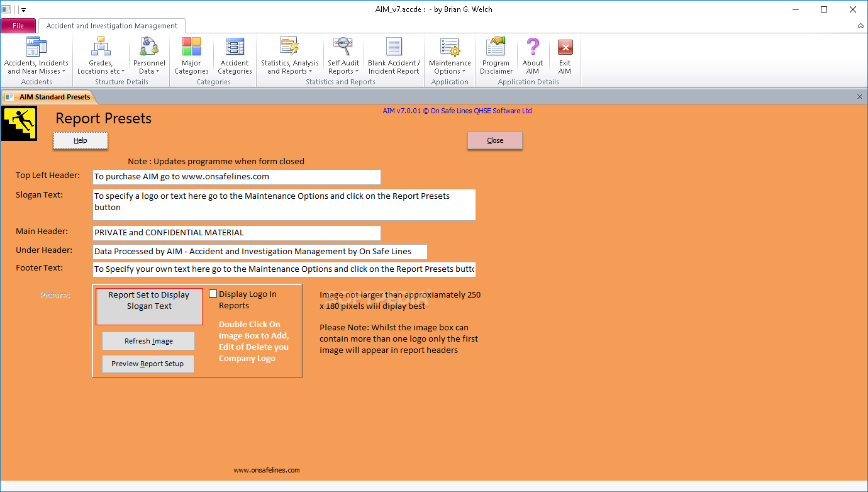Open Accidents, Incidents and Near Misses menu
Screen dimensions: 868x492
pos(36,56)
